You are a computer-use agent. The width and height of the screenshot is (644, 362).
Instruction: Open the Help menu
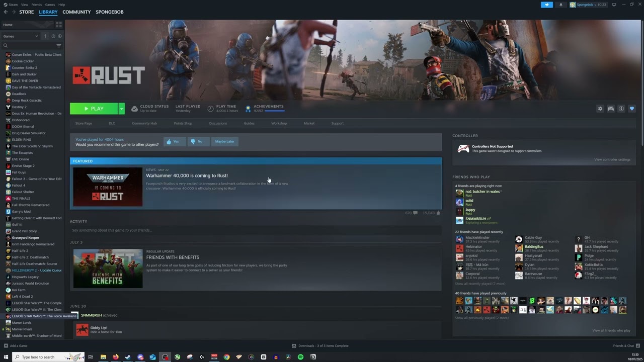coord(61,5)
